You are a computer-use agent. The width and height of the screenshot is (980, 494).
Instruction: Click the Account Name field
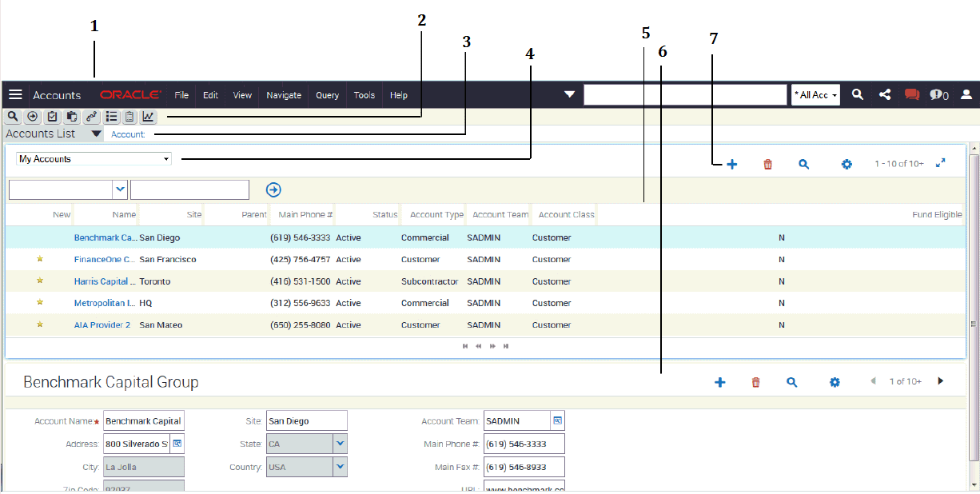[x=144, y=420]
